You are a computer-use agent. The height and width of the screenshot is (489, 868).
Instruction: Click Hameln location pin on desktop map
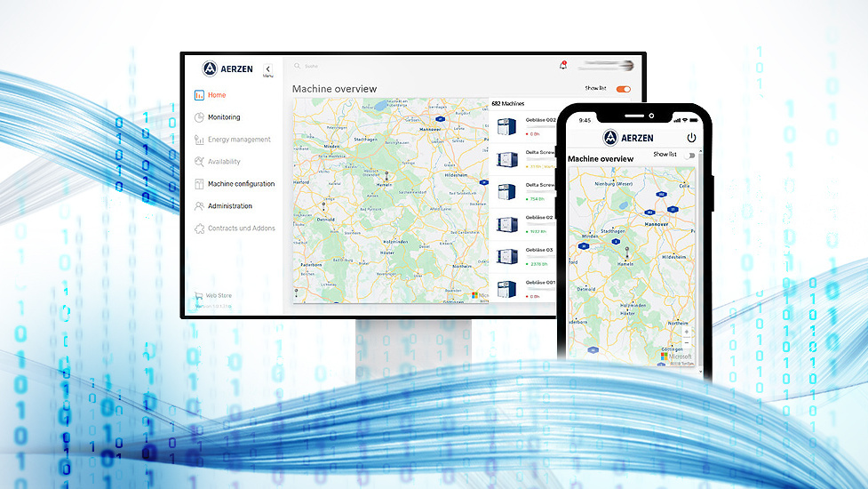pyautogui.click(x=386, y=176)
